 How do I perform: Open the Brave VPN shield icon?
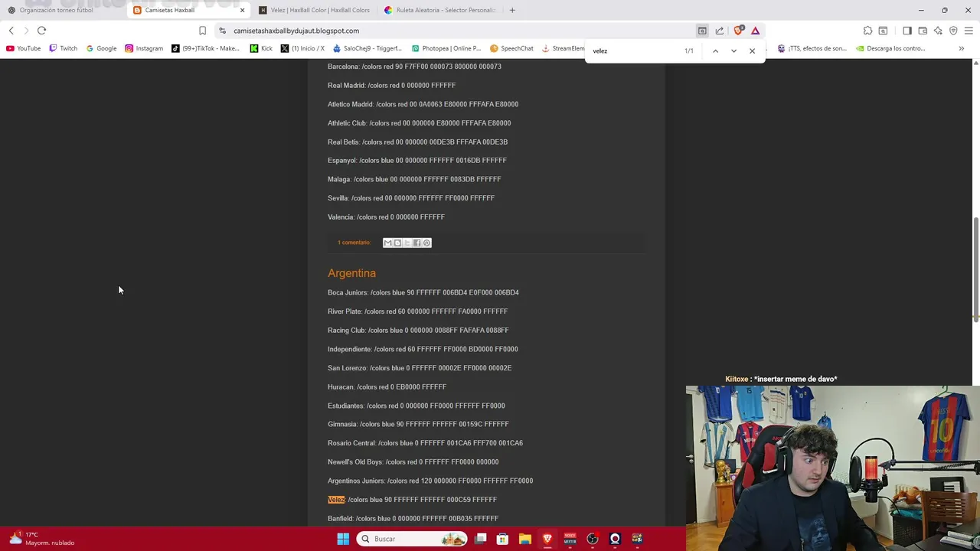[953, 31]
